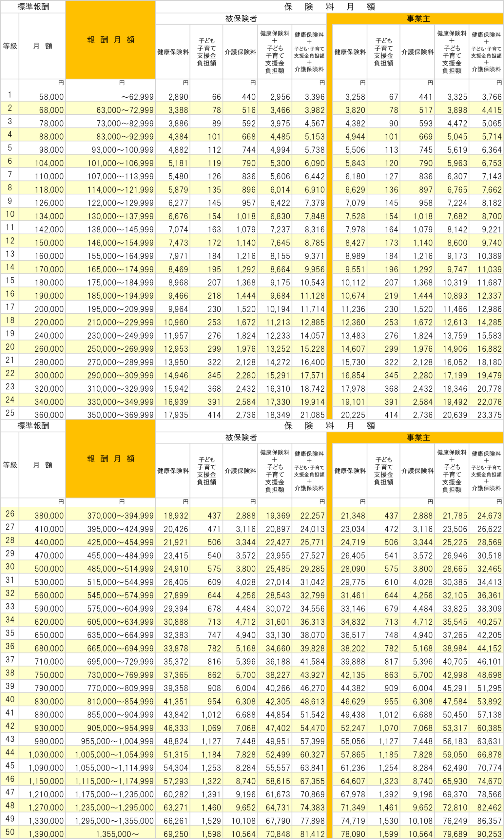Click the 1,390,000 standard monthly amount

tap(46, 833)
